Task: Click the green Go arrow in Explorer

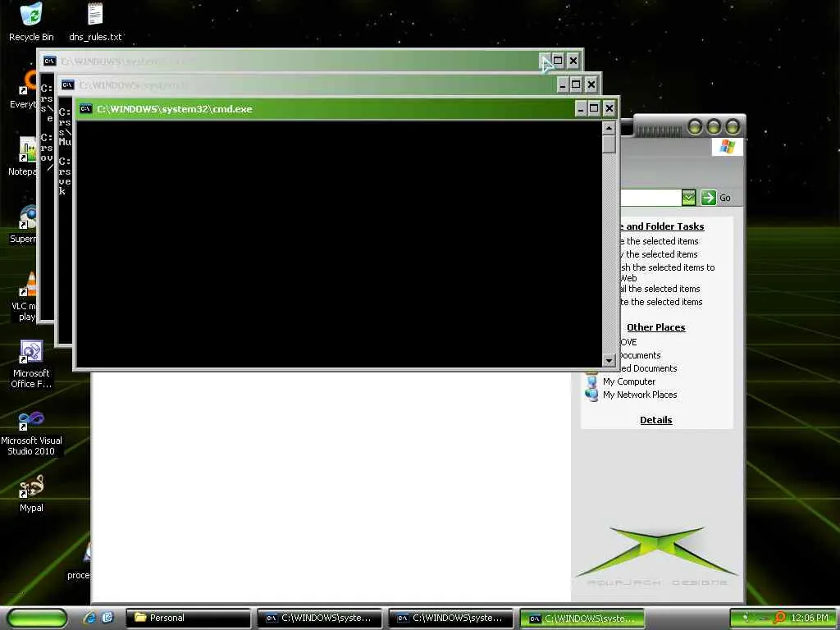Action: [708, 198]
